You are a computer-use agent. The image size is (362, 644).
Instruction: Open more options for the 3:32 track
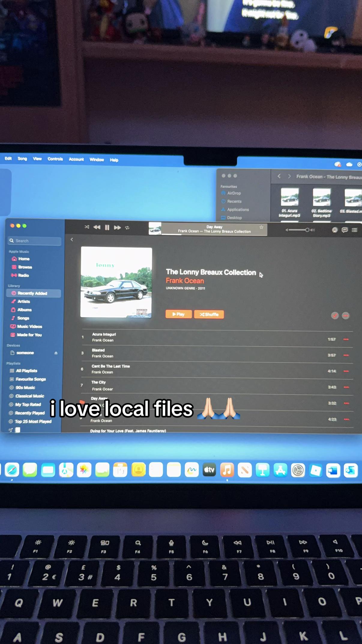tap(347, 403)
